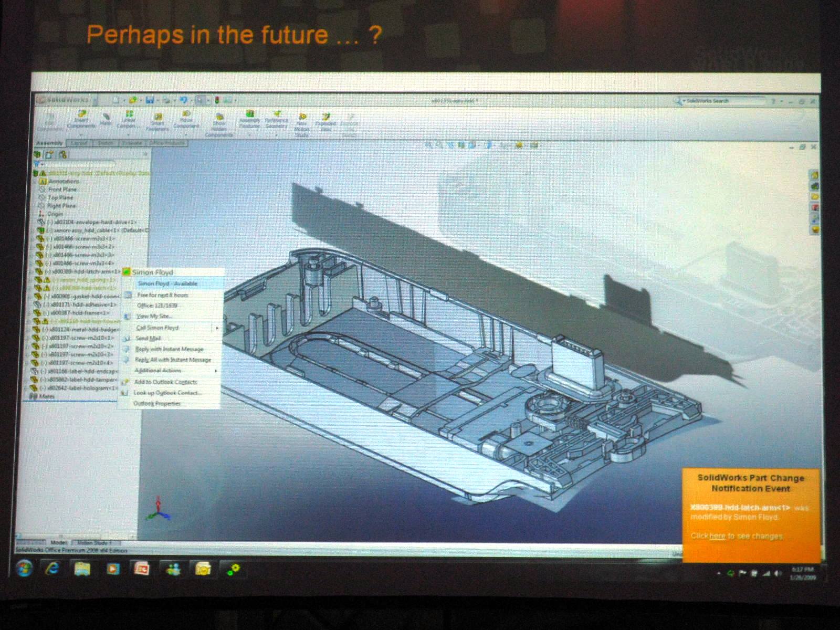Choose Reply with Instant Message
This screenshot has height=630, width=840.
click(169, 349)
